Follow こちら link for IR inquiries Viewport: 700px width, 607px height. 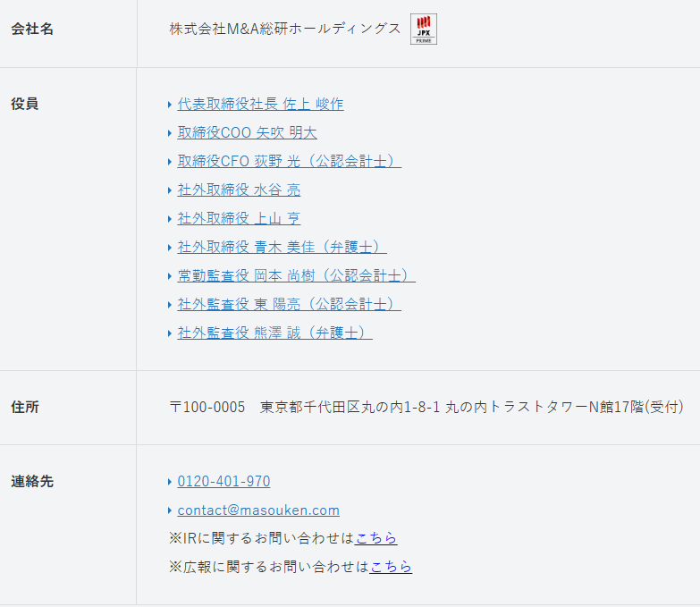pos(375,538)
